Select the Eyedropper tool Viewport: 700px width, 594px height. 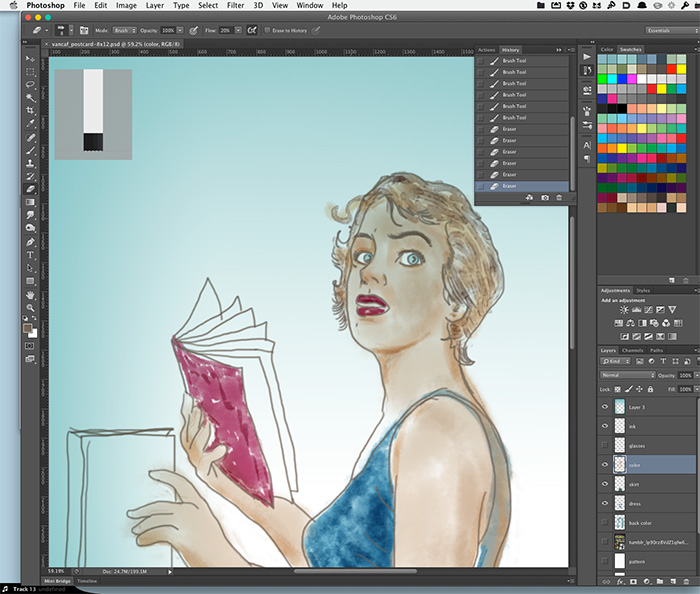pos(30,123)
